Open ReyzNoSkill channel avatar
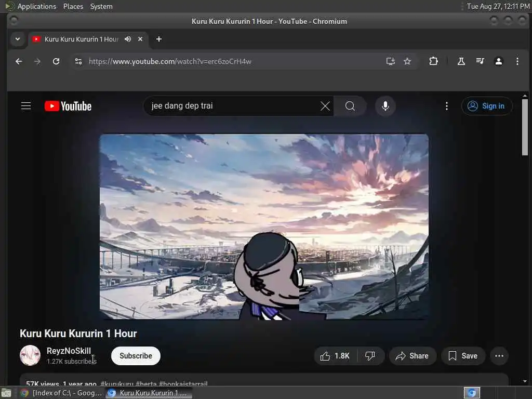Viewport: 532px width, 399px height. (x=30, y=355)
